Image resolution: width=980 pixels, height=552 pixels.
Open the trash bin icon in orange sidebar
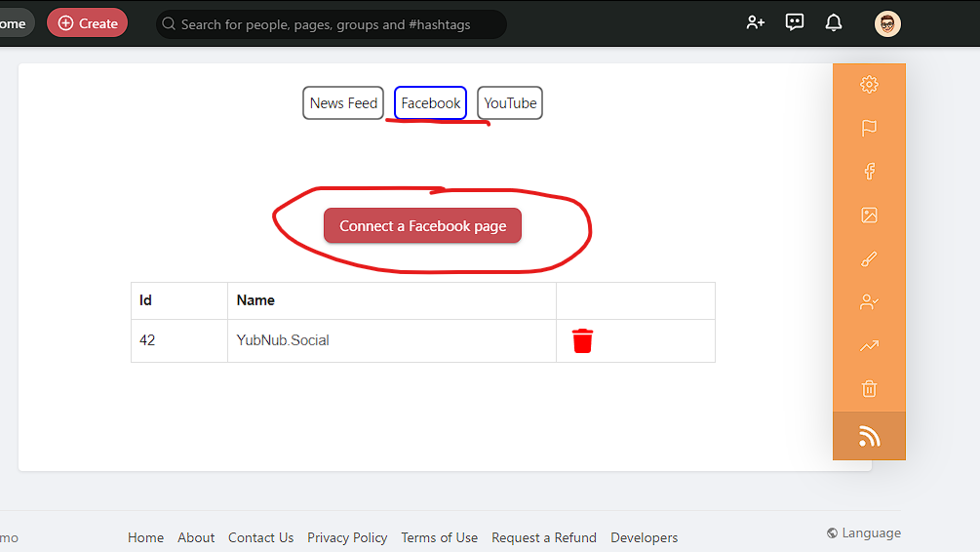point(869,389)
